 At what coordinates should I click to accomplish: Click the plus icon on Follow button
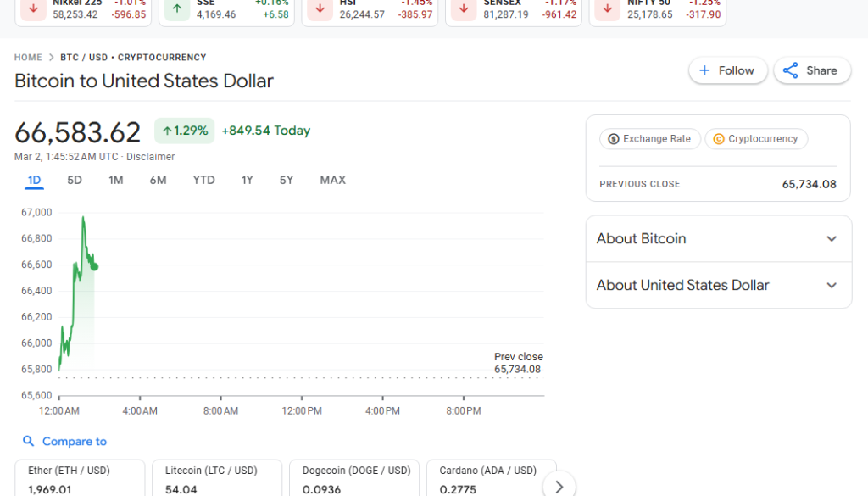pos(704,70)
